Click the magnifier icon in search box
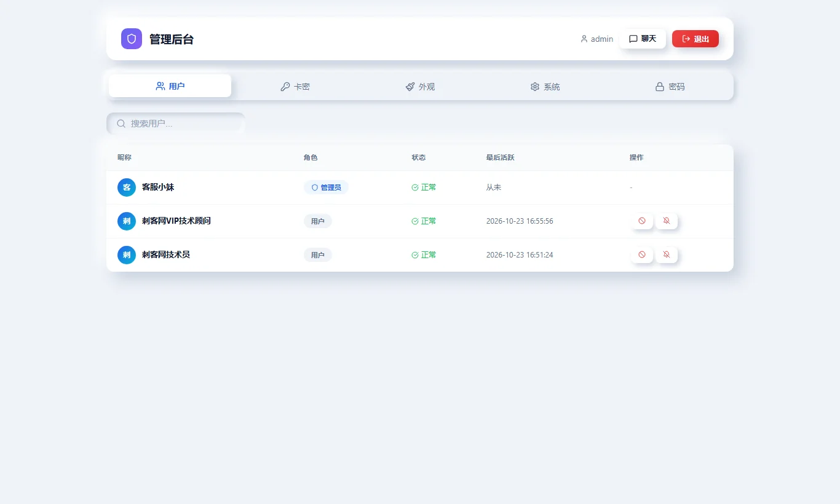This screenshot has height=504, width=840. 121,124
